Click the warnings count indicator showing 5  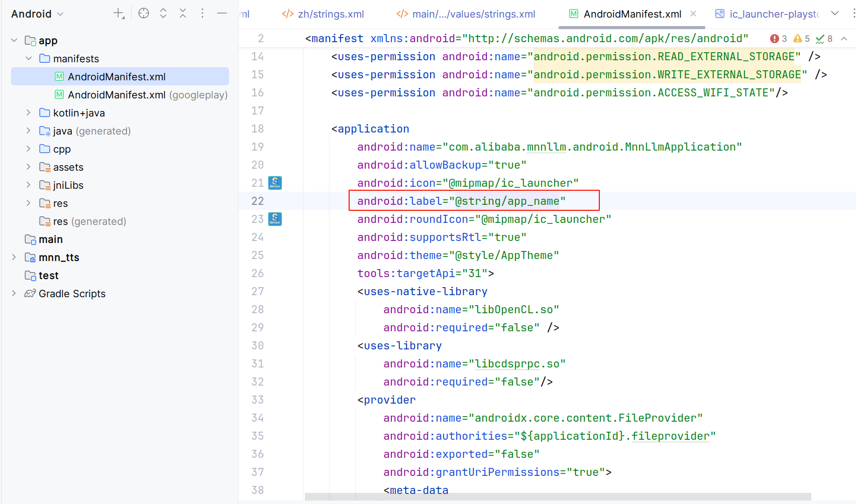click(801, 39)
